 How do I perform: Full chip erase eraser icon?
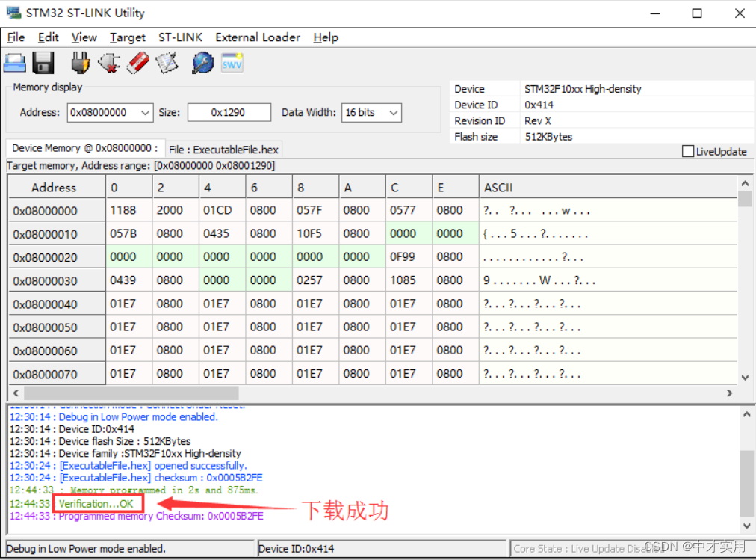coord(138,63)
